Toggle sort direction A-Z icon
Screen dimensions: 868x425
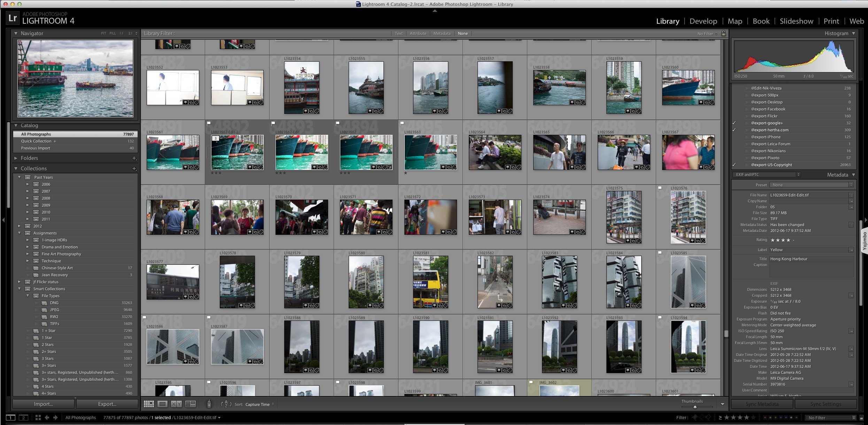[x=226, y=404]
